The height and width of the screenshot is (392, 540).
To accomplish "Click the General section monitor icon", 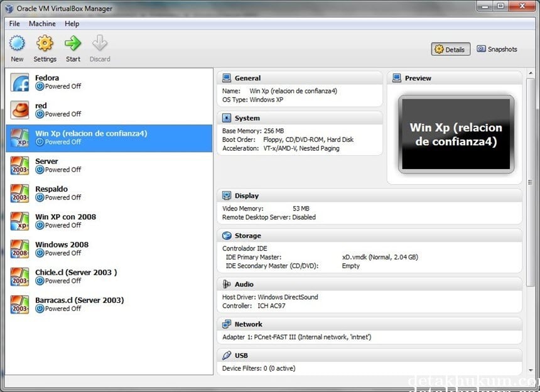I will 227,78.
